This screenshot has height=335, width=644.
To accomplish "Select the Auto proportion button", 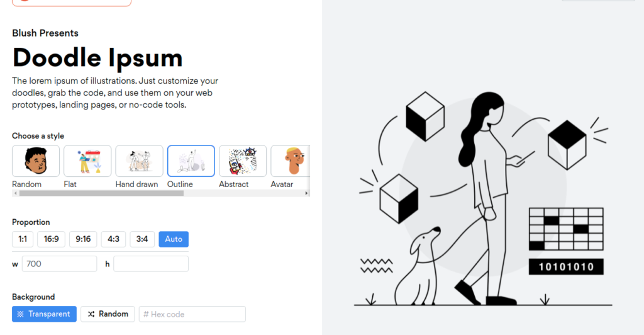I will [174, 239].
